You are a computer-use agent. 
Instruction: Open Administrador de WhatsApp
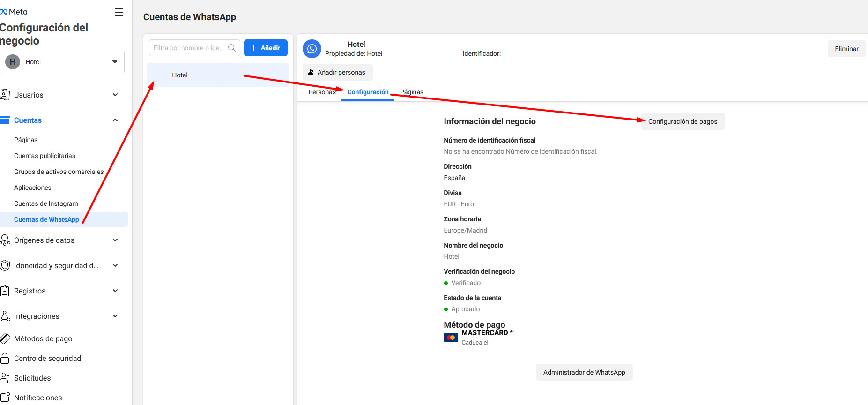tap(584, 372)
